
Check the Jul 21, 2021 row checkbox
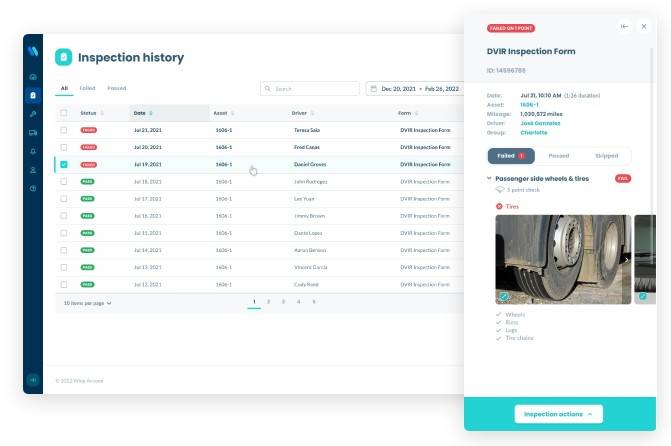64,130
